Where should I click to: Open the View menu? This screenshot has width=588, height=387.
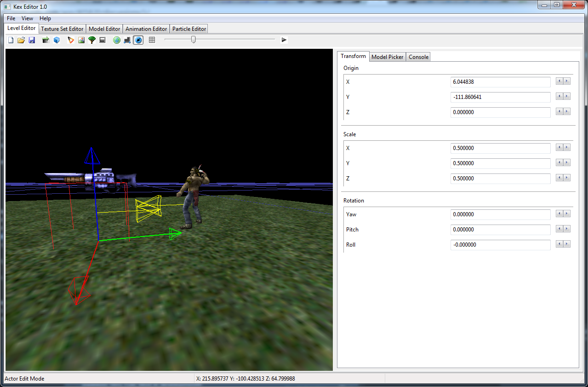(27, 18)
